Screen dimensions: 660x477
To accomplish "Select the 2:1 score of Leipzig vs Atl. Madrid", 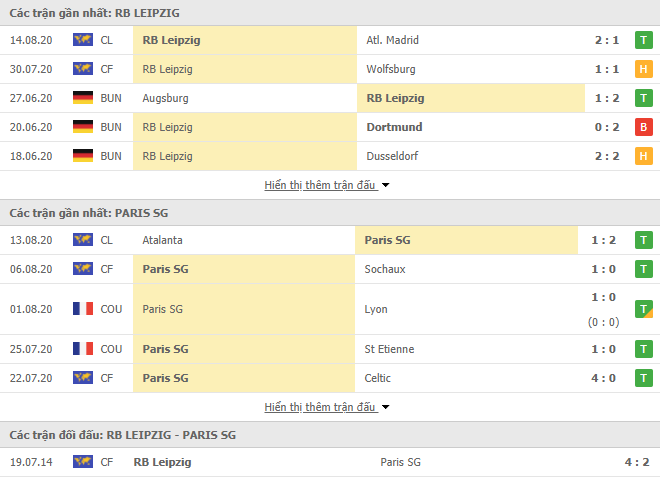I will click(x=607, y=40).
